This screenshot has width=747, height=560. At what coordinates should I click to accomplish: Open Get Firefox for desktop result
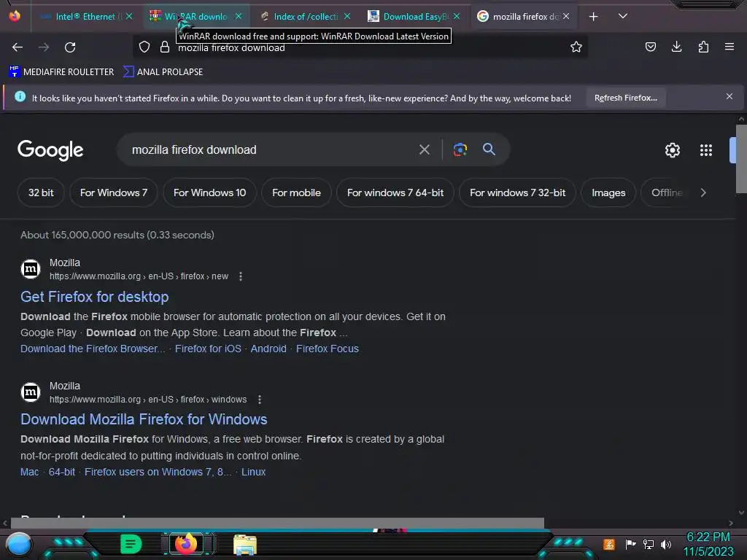click(x=94, y=297)
